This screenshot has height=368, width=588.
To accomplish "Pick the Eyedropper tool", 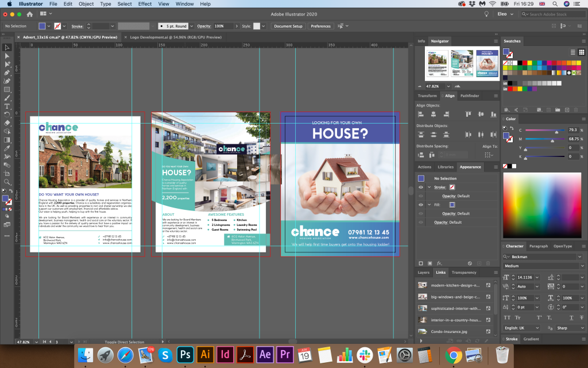I will pos(7,148).
